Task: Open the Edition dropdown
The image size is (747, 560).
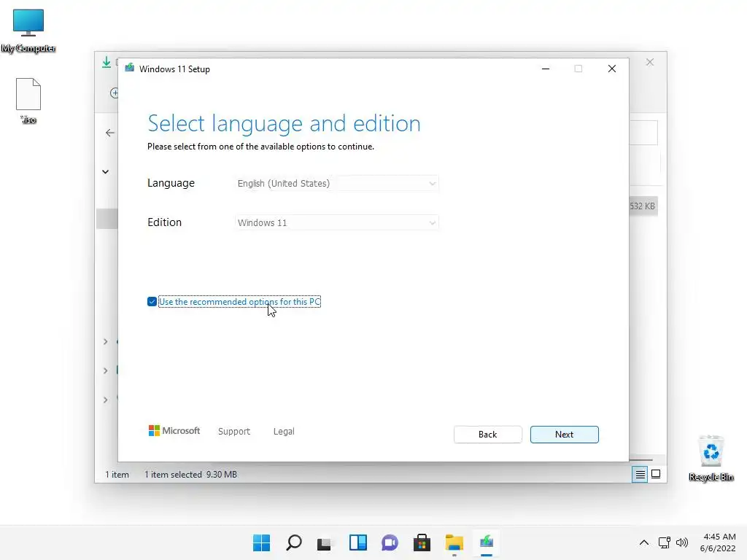Action: (x=336, y=222)
